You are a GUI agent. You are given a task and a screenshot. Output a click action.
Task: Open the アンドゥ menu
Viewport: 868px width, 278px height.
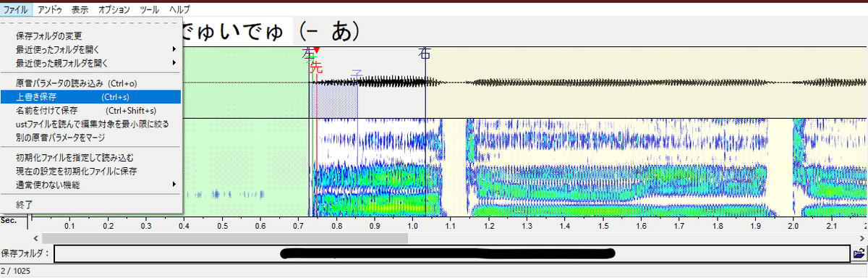point(49,9)
